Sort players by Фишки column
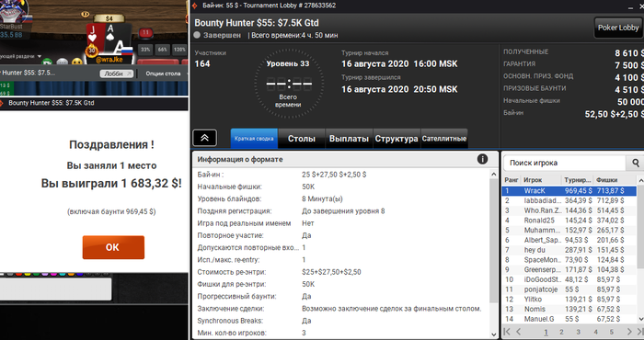Image resolution: width=644 pixels, height=340 pixels. tap(615, 180)
